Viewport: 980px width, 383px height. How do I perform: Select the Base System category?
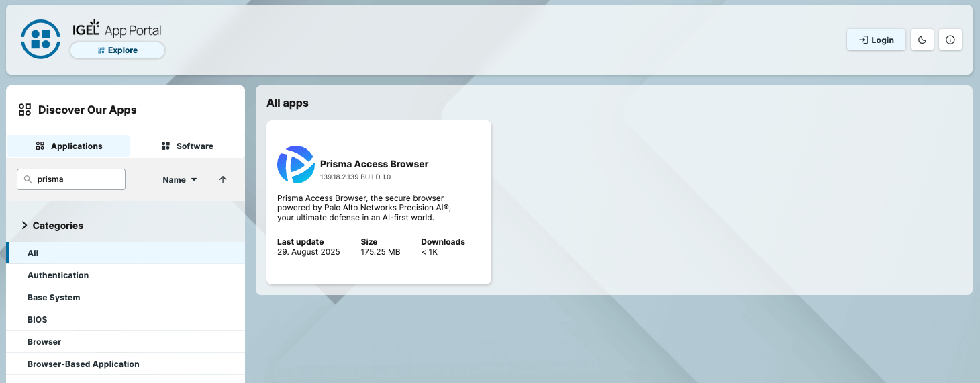pyautogui.click(x=126, y=298)
